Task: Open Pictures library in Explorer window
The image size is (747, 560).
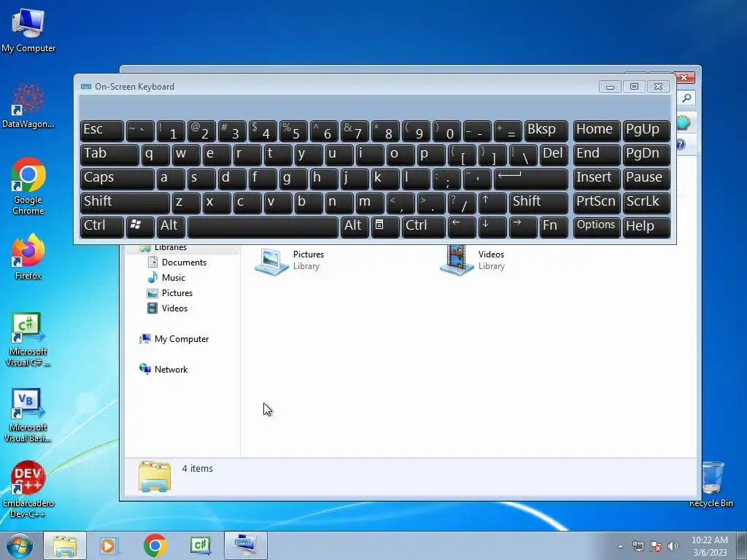Action: tap(290, 260)
